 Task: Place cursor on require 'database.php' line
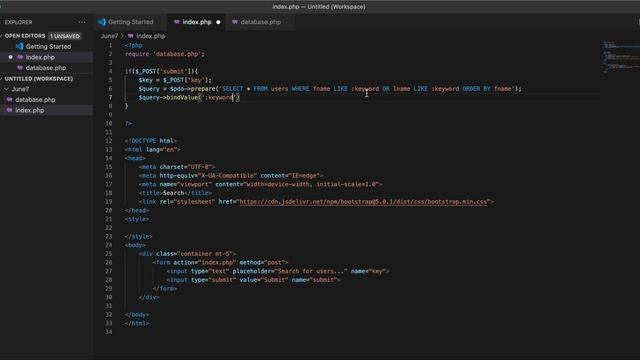(165, 54)
